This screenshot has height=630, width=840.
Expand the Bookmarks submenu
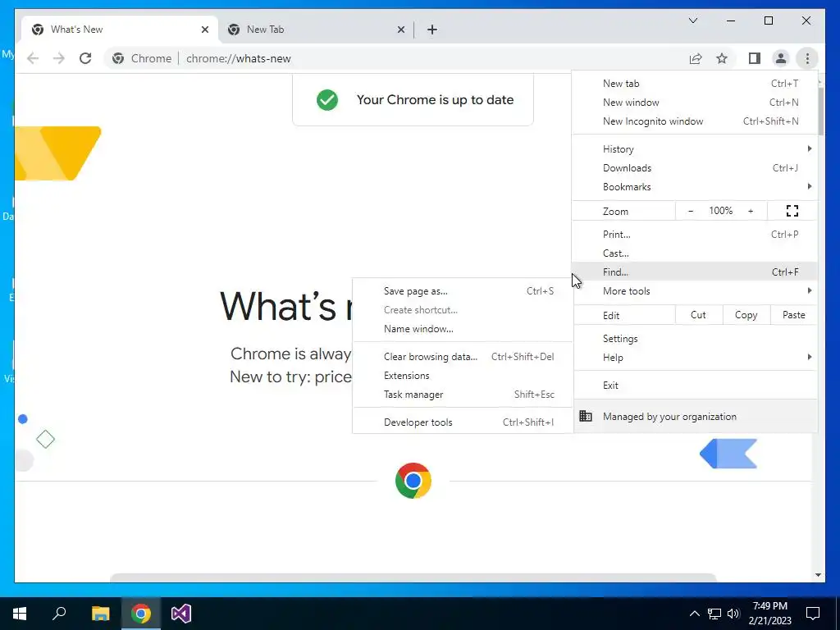click(x=695, y=187)
